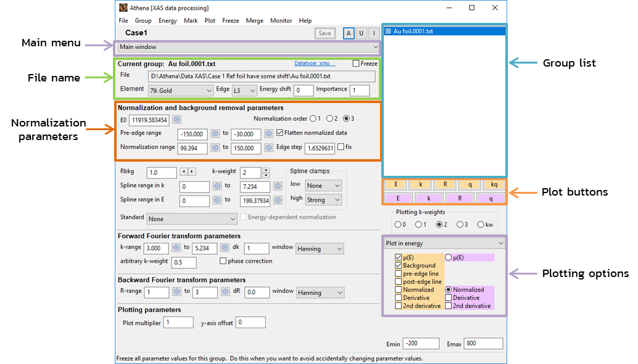Viewport: 638px width, 364px height.
Task: Click pluck icon after pre-edge range start value
Action: click(215, 133)
